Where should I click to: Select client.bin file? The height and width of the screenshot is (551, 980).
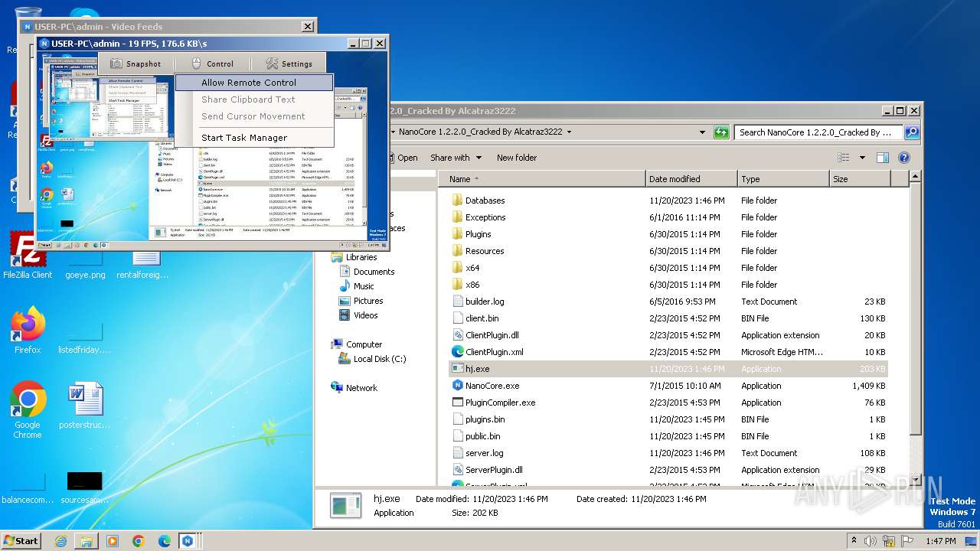pos(668,318)
